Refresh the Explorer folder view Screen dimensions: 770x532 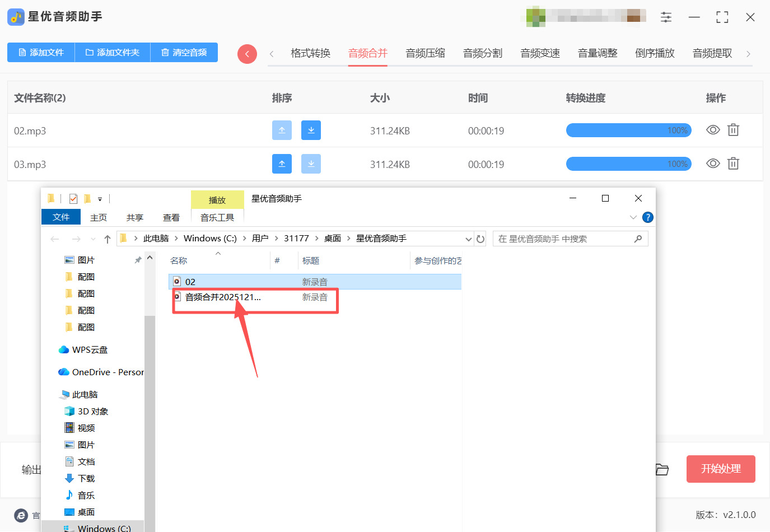480,239
